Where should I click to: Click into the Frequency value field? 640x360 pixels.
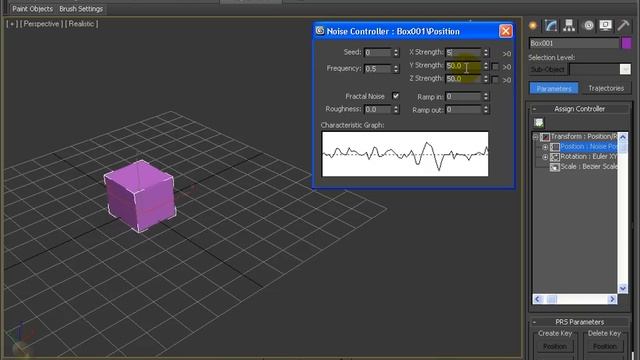378,69
